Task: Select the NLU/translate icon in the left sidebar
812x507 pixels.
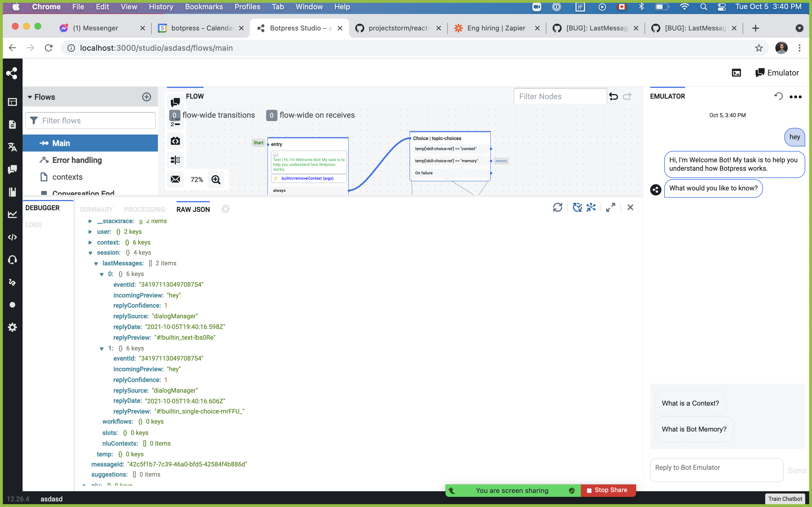Action: (12, 147)
